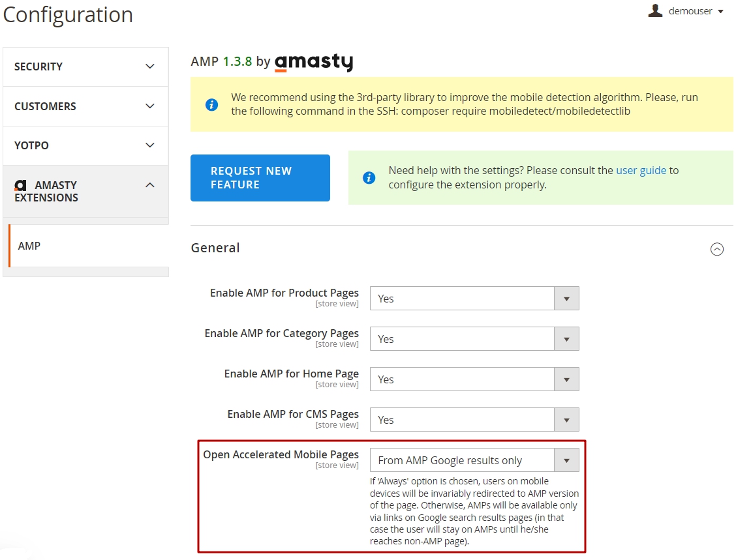Click the Enable AMP for CMS Pages label
This screenshot has height=560, width=736.
(293, 414)
